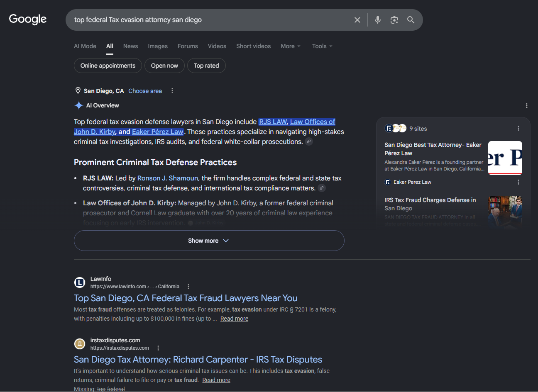The image size is (538, 392).
Task: Open the Tools dropdown
Action: [x=322, y=46]
